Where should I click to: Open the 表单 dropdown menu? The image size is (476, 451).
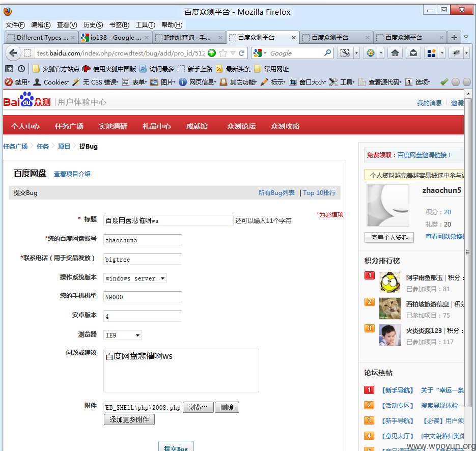(x=134, y=82)
